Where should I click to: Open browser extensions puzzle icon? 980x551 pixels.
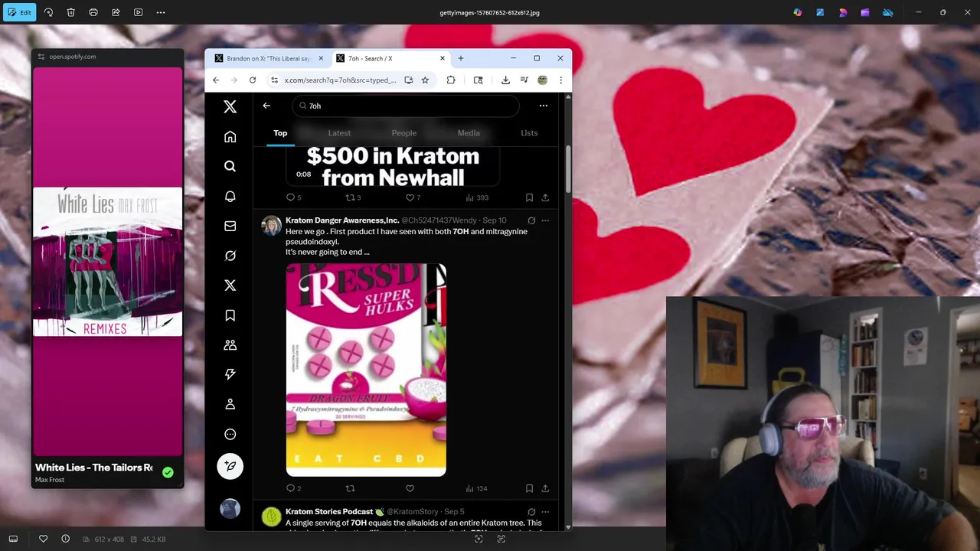point(451,80)
